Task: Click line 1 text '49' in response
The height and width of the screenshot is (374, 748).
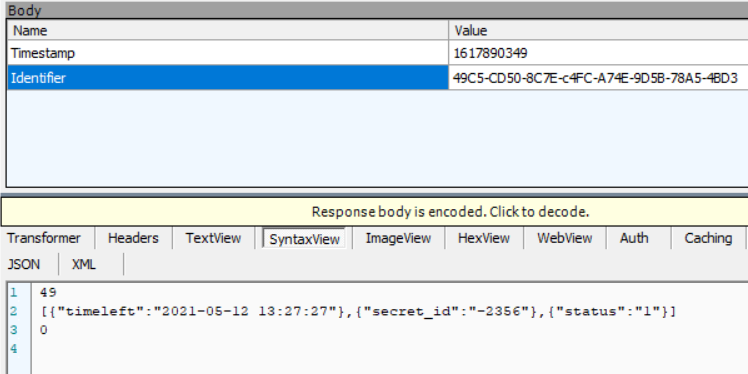Action: [x=49, y=292]
